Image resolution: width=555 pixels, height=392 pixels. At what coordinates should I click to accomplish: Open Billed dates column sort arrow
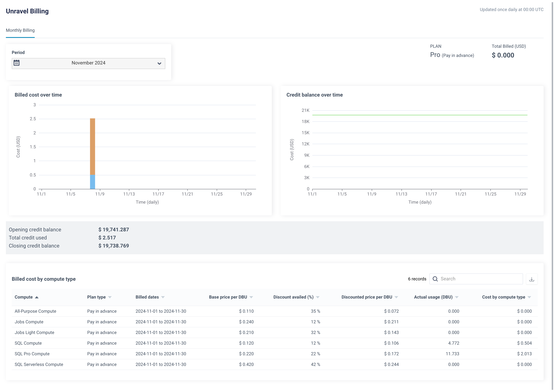click(163, 297)
